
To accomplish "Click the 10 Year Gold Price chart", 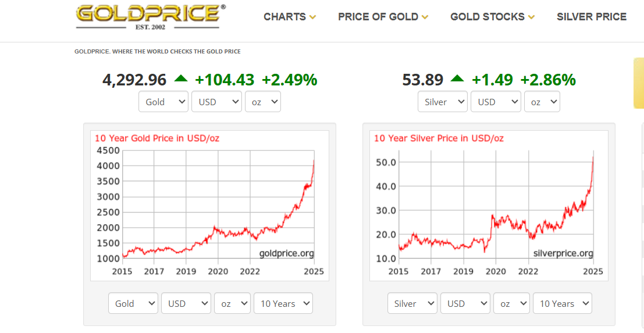I will [x=209, y=205].
